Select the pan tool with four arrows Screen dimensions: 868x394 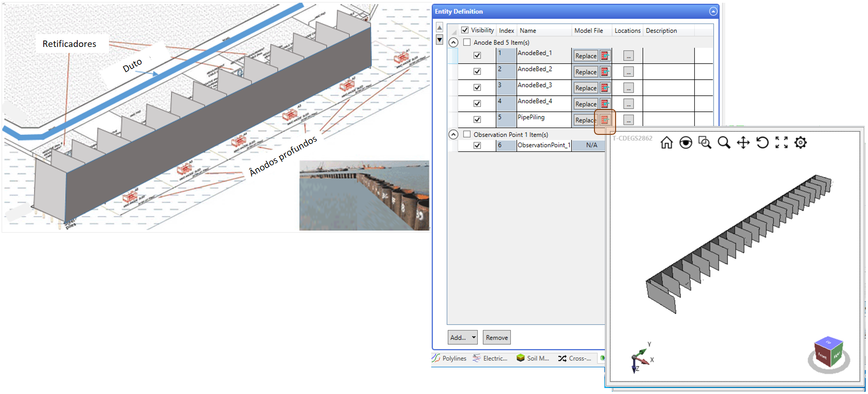743,143
